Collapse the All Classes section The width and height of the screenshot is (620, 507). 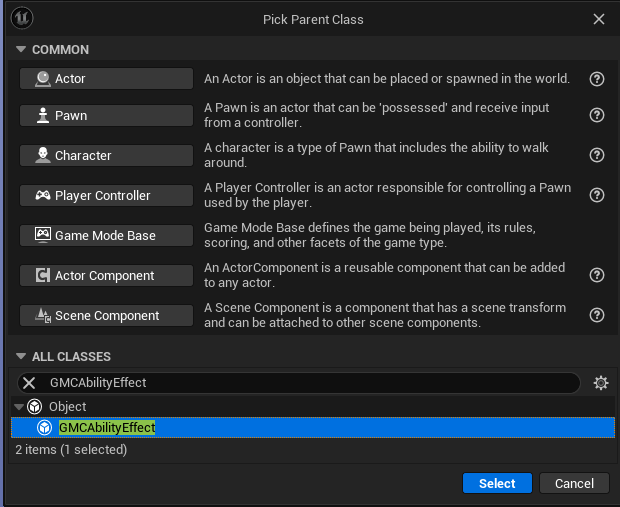pos(20,357)
